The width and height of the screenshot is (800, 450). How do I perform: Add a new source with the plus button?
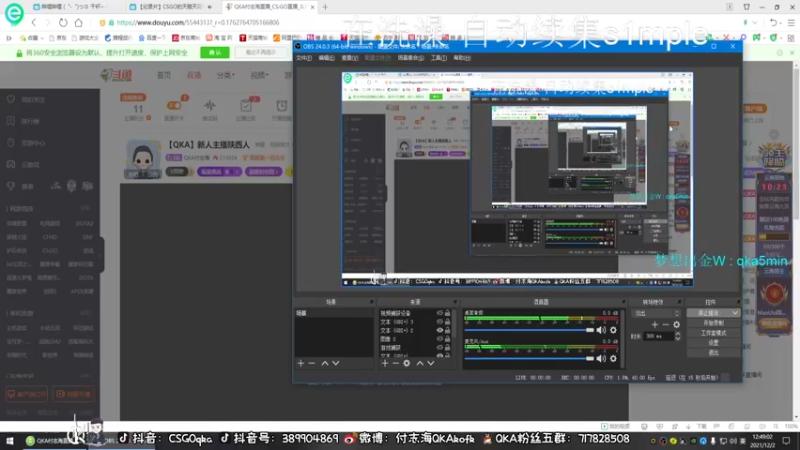(x=385, y=363)
